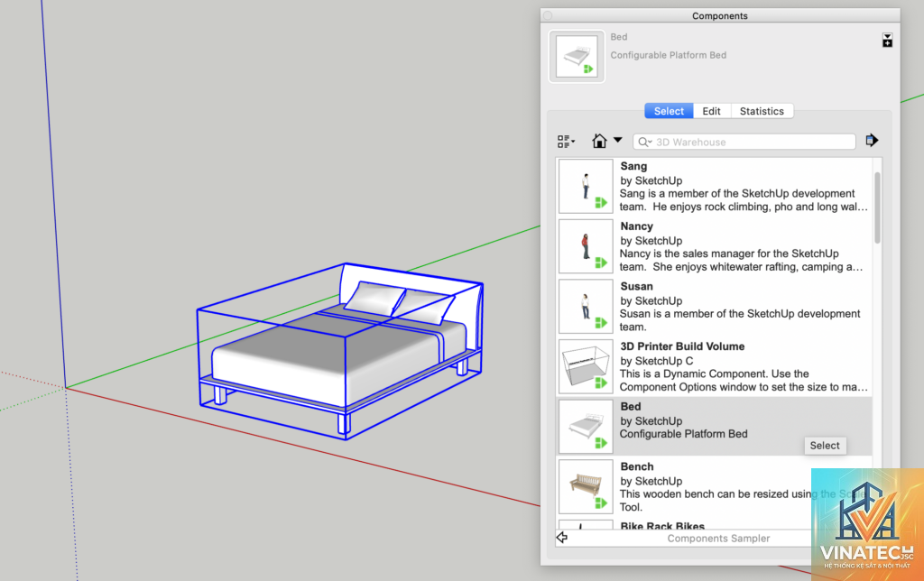
Task: Open the search magnifier options
Action: point(644,142)
